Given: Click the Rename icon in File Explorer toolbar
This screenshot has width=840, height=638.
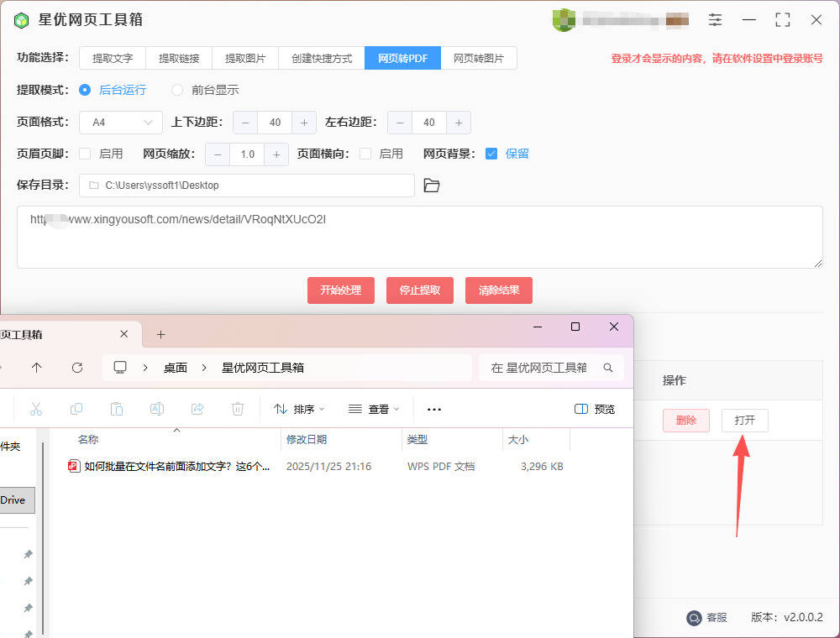Looking at the screenshot, I should (x=157, y=409).
